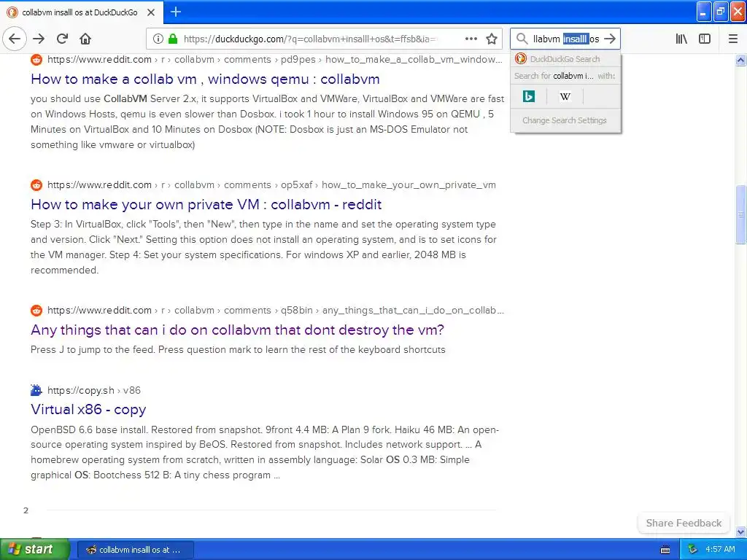Click the taskbar clock showing 4:57 AM

[x=720, y=550]
